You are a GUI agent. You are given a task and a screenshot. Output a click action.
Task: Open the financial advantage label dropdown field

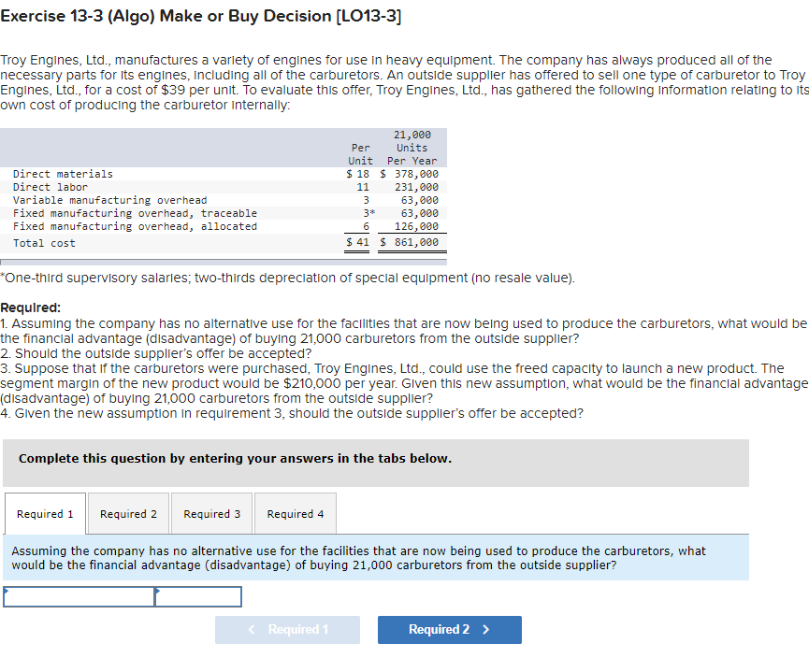click(79, 596)
